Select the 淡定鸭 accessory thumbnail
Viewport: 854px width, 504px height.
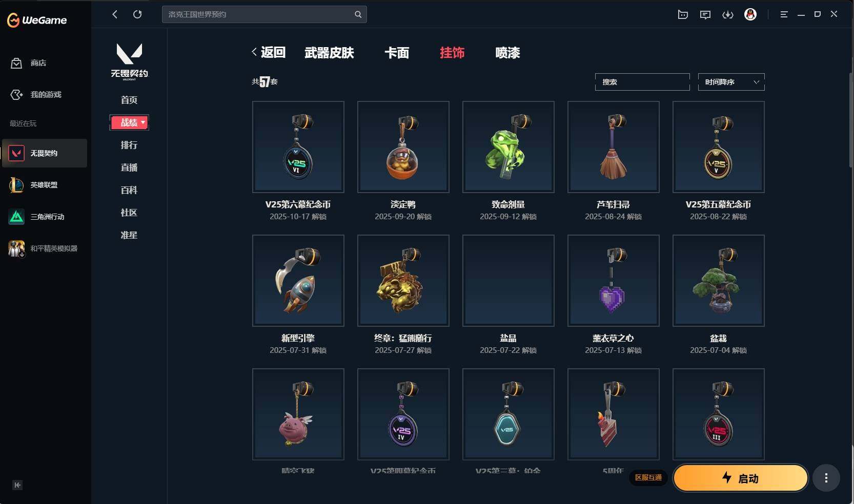pyautogui.click(x=403, y=147)
